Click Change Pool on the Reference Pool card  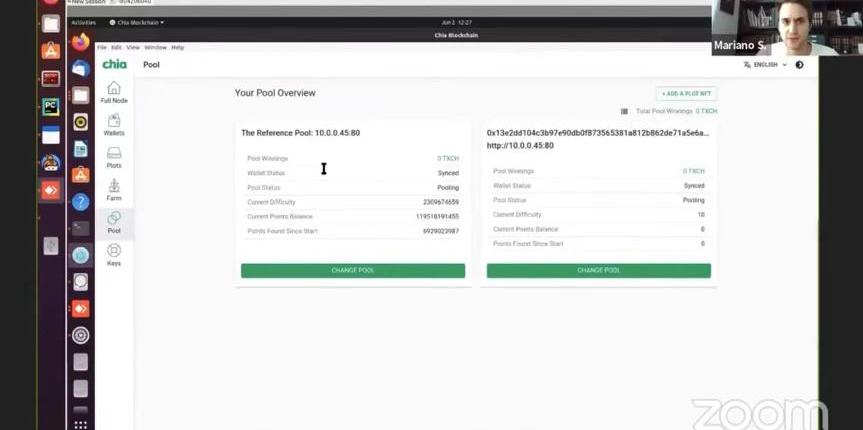click(353, 271)
